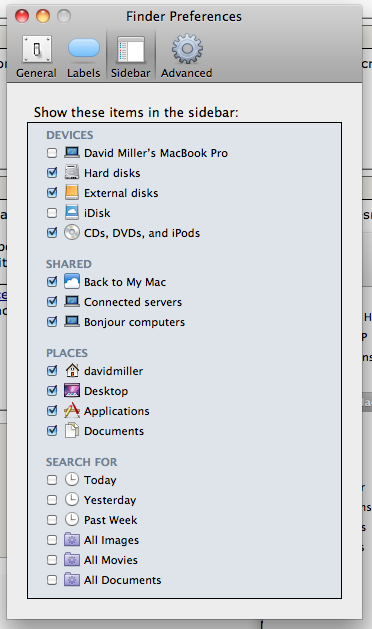Screen dimensions: 372x629
Task: Disable the Desktop checkbox
Action: tap(52, 391)
